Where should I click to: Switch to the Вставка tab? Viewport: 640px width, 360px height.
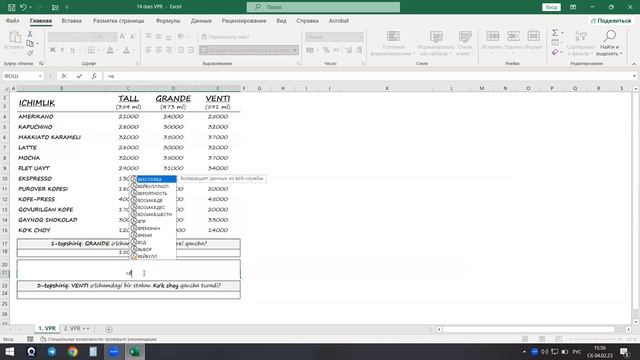coord(71,20)
